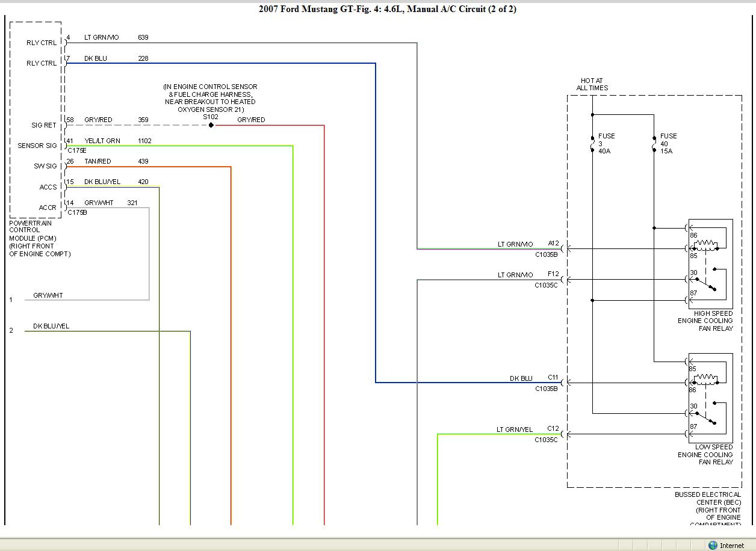Click the low speed fan relay symbol
Viewport: 756px width, 551px height.
(710, 398)
